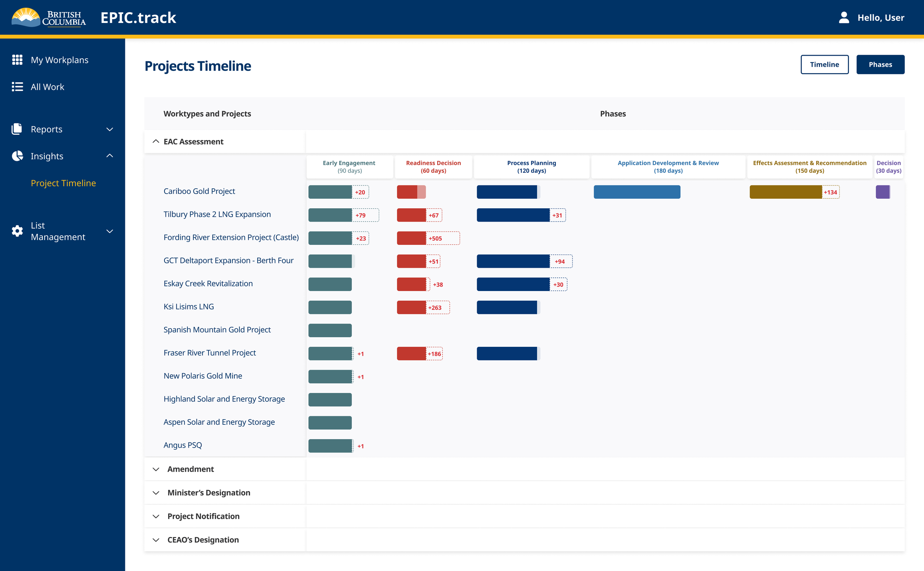Expand the Amendment worktype row
Image resolution: width=924 pixels, height=571 pixels.
156,469
